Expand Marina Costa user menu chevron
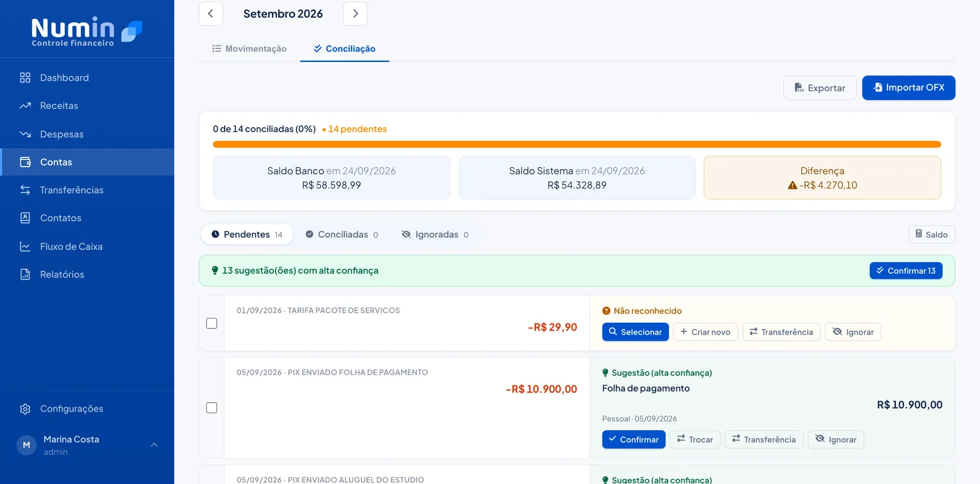Screen dimensions: 980x484 [154, 445]
